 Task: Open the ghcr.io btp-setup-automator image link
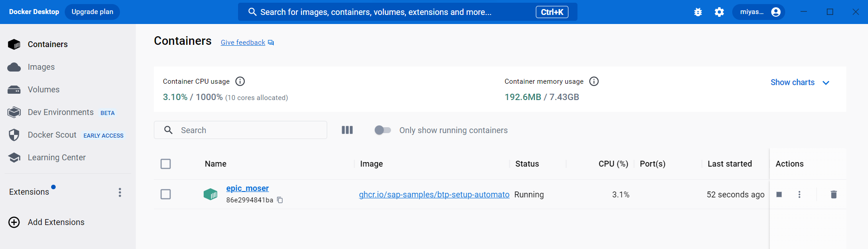click(434, 195)
